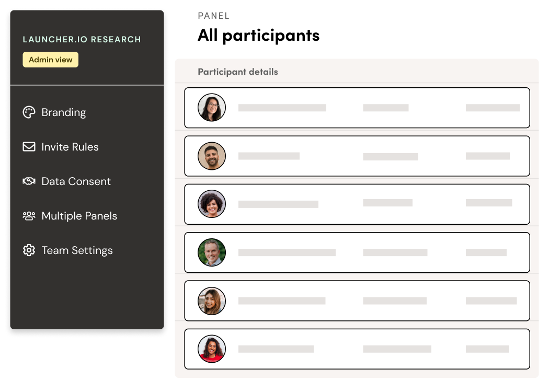Click the Participant details column header
This screenshot has width=549, height=392.
click(237, 72)
